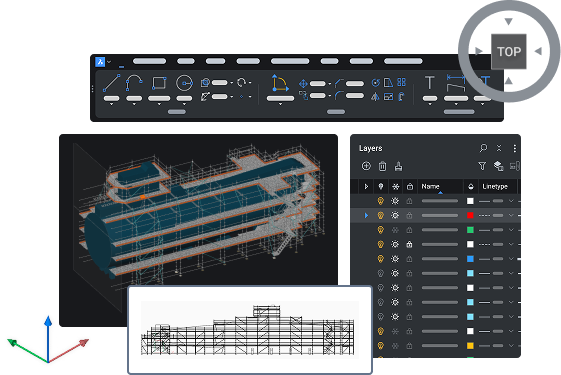Click the Array icon with four squares
The width and height of the screenshot is (561, 375).
[x=401, y=82]
